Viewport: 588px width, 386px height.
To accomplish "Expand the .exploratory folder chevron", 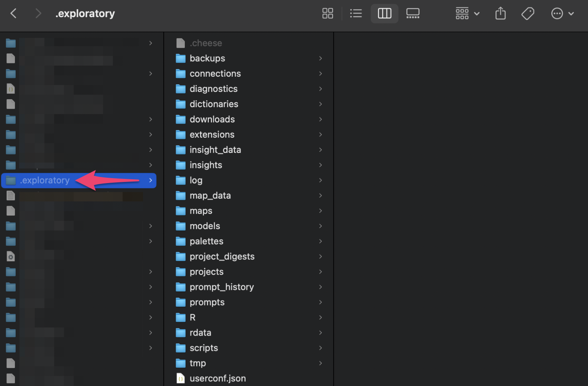I will 151,180.
